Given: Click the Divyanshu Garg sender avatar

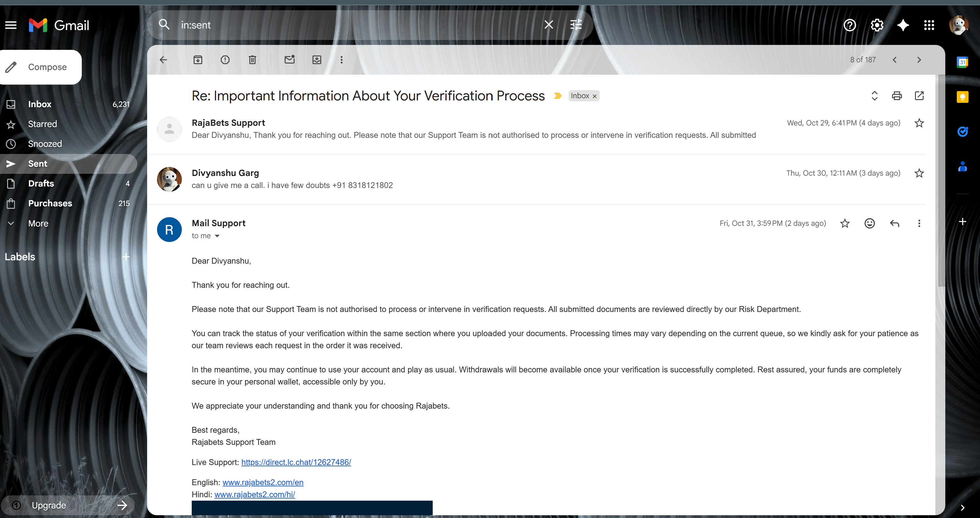Looking at the screenshot, I should (169, 179).
